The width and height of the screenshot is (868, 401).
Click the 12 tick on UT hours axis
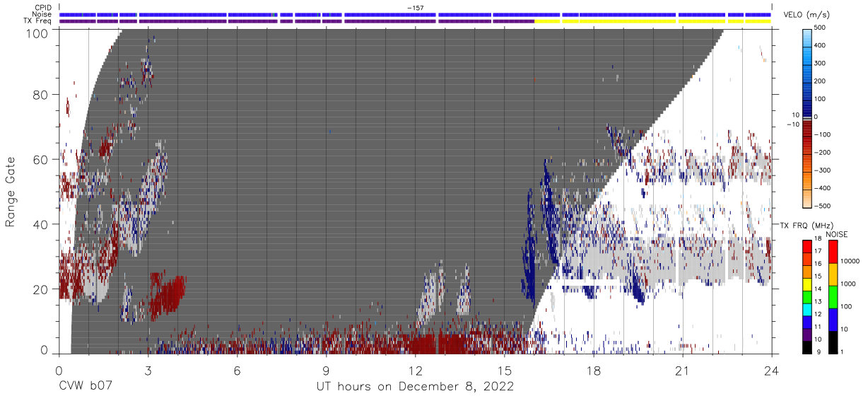[x=415, y=370]
